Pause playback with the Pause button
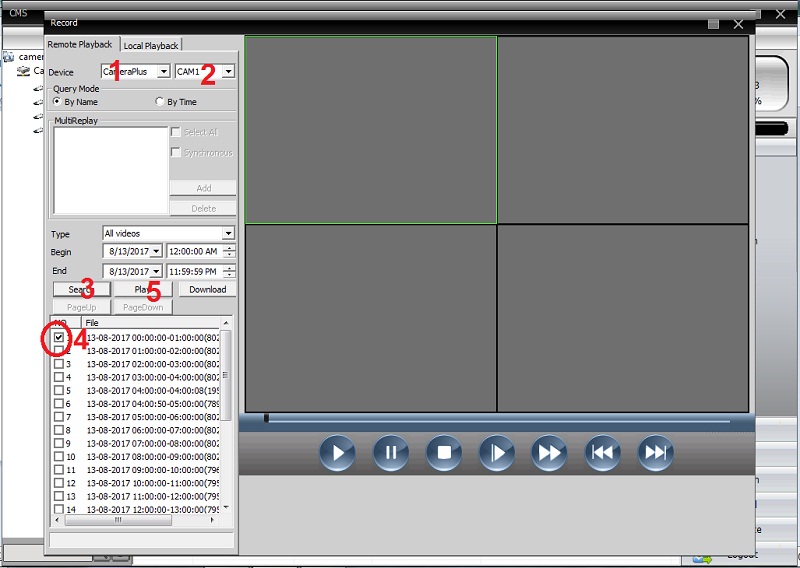800x568 pixels. 390,452
